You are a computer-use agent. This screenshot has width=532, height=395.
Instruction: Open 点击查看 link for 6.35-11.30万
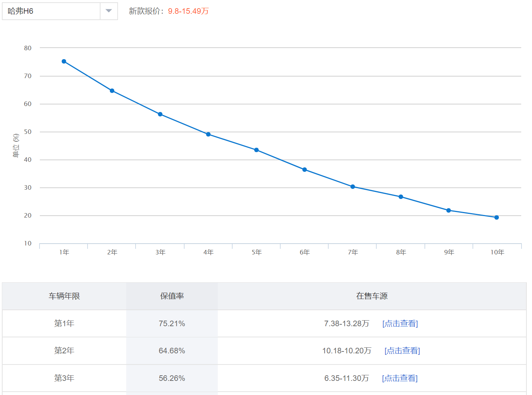pos(400,378)
